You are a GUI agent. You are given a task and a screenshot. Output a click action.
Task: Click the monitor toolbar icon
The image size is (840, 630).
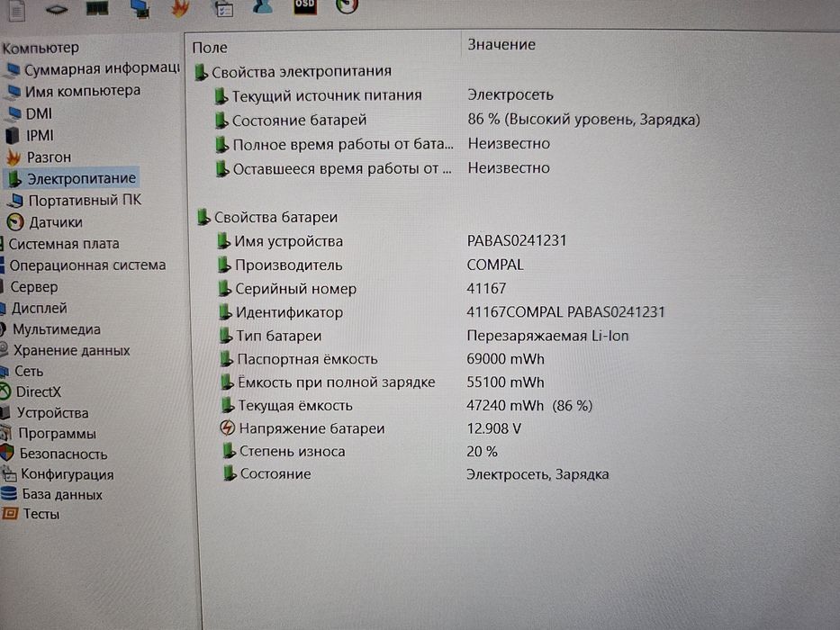(140, 8)
